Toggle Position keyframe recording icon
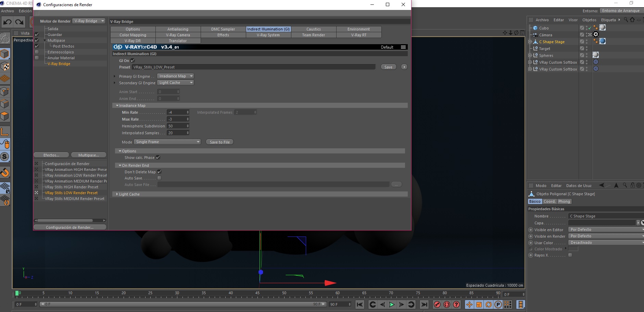The image size is (644, 312). click(469, 304)
